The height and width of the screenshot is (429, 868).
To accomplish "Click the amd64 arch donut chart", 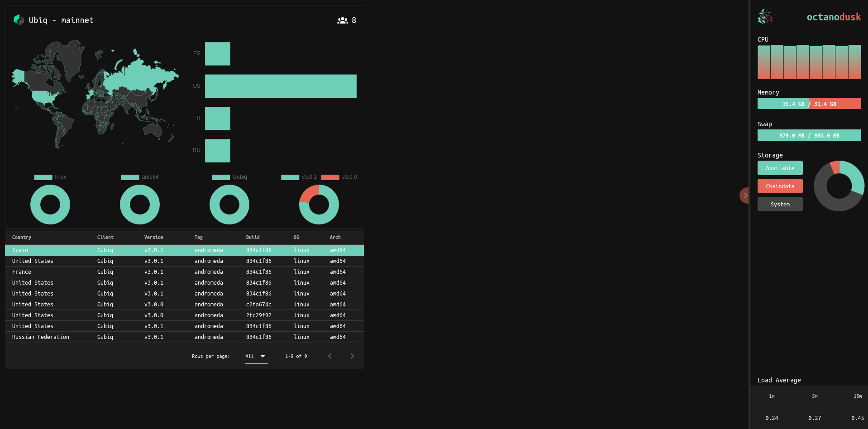I will (140, 205).
